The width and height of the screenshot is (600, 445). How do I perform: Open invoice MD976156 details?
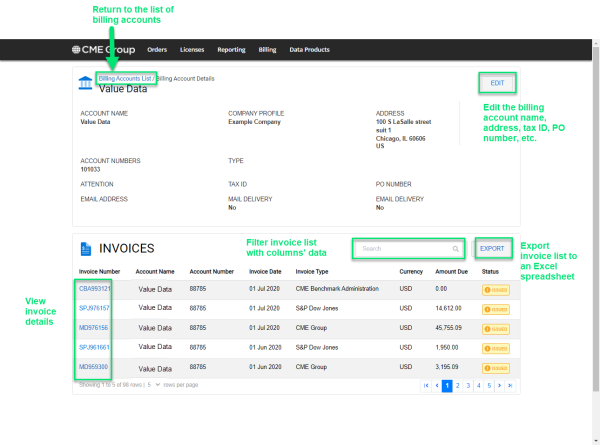(x=94, y=327)
